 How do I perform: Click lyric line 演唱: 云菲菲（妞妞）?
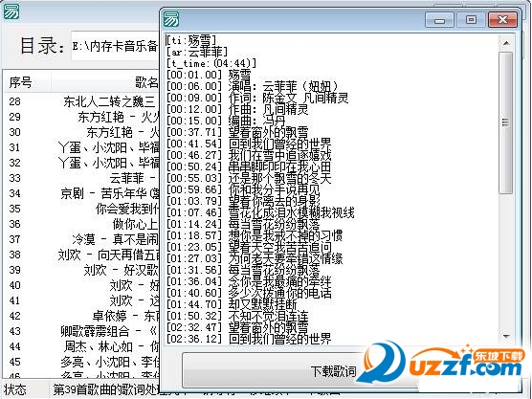click(253, 86)
